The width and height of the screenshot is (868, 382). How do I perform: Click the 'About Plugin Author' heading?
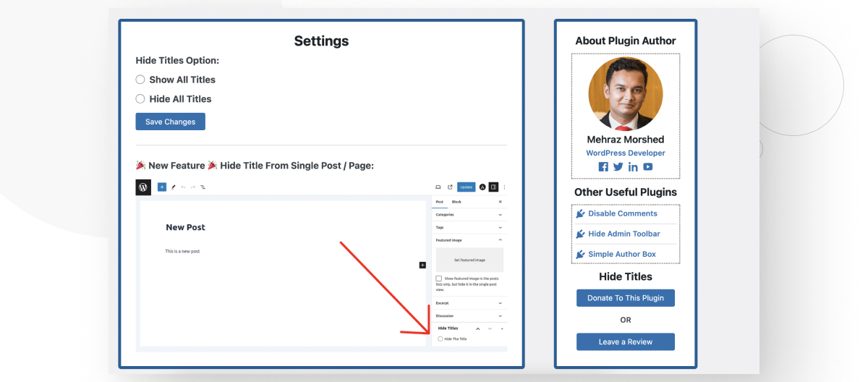click(x=626, y=41)
